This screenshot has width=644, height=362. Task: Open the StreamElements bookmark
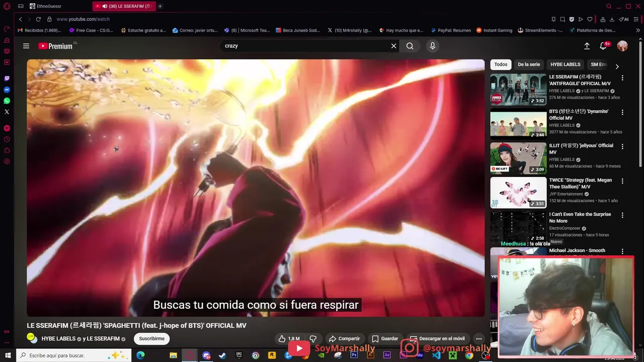click(x=540, y=30)
